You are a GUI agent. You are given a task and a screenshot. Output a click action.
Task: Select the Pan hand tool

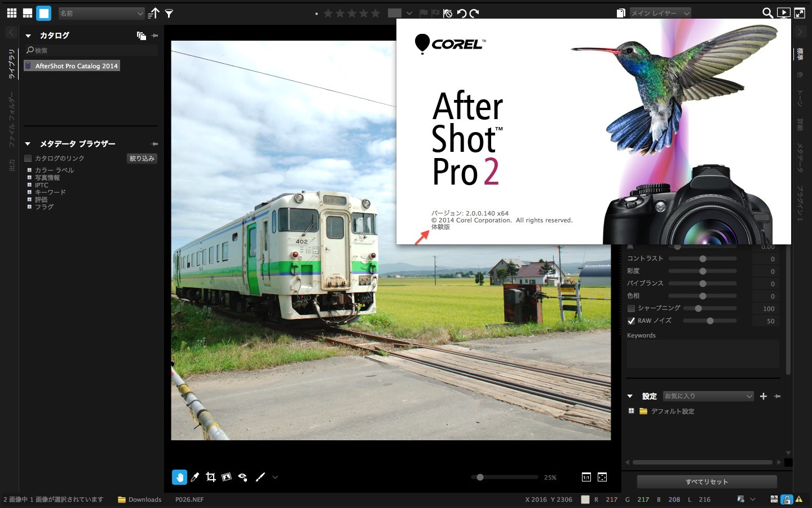(179, 477)
